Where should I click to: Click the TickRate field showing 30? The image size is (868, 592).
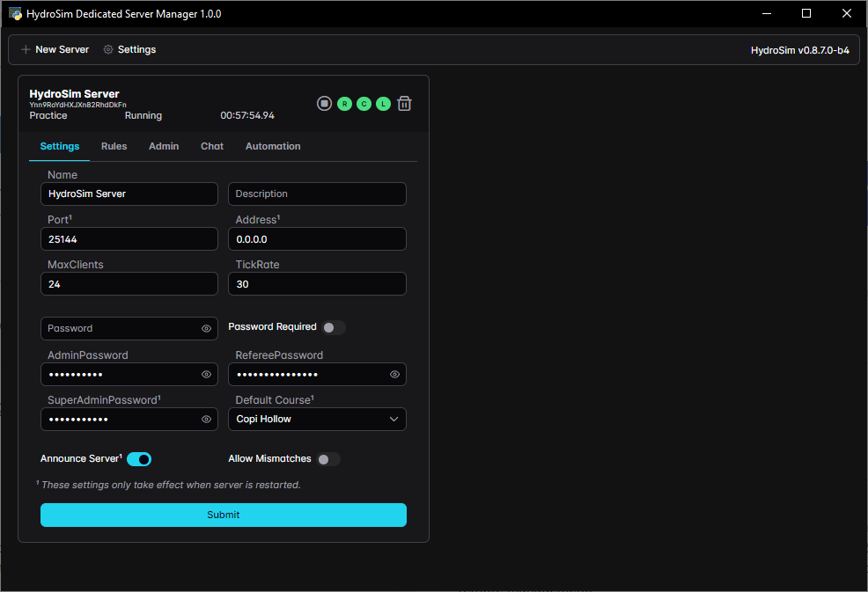[x=317, y=284]
